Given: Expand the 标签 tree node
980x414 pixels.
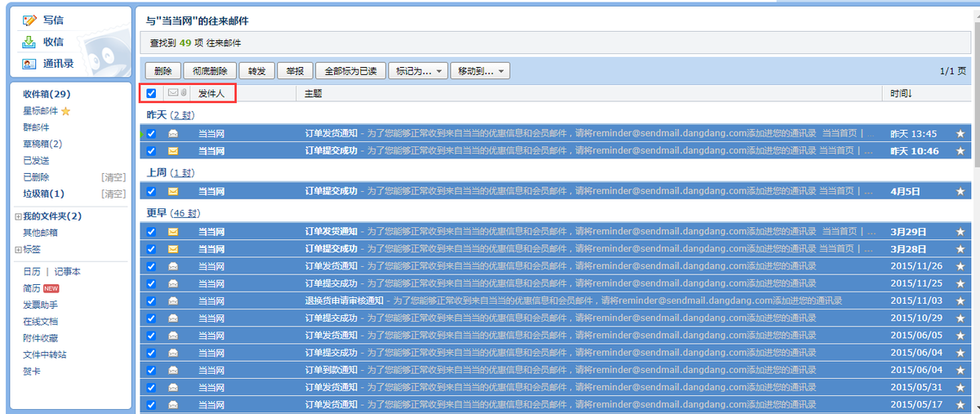Looking at the screenshot, I should coord(18,250).
